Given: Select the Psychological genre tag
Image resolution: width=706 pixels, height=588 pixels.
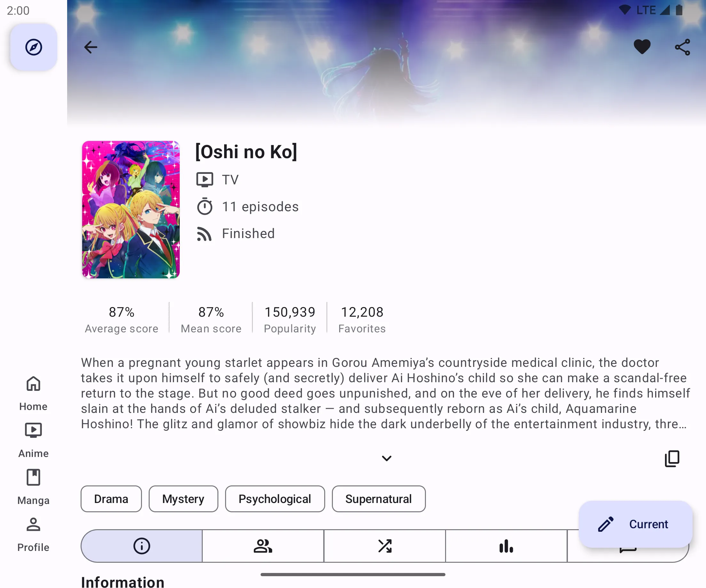Looking at the screenshot, I should (274, 499).
